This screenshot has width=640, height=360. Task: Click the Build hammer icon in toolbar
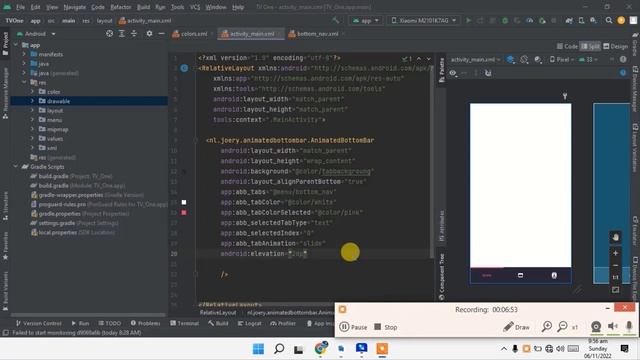point(336,20)
